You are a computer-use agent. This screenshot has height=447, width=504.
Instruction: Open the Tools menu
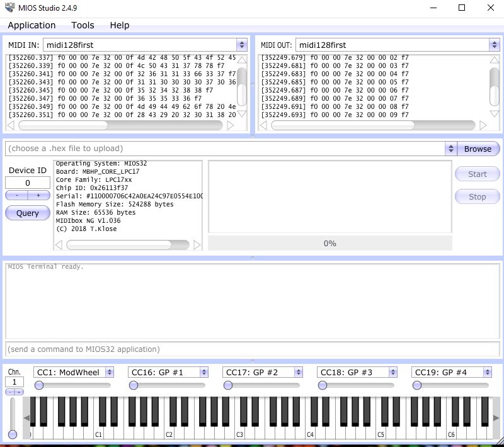[x=83, y=25]
